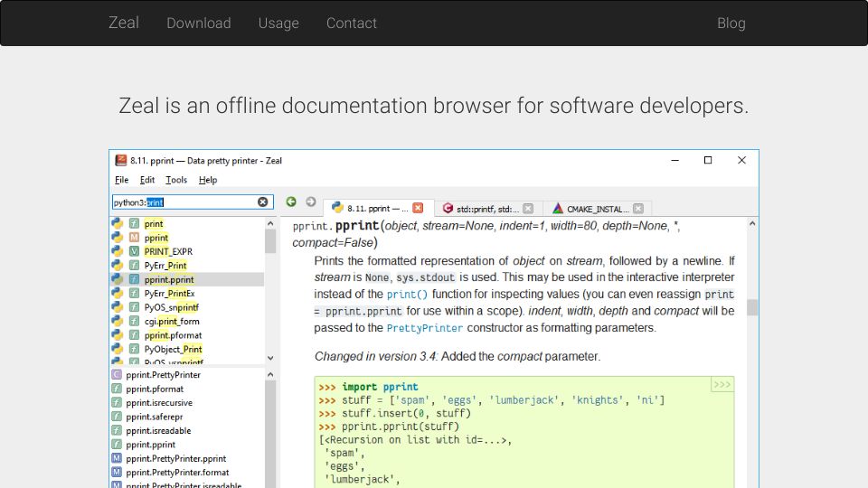Click the function icon beside pprint.saferepr
Viewport: 868px width, 488px height.
[117, 416]
